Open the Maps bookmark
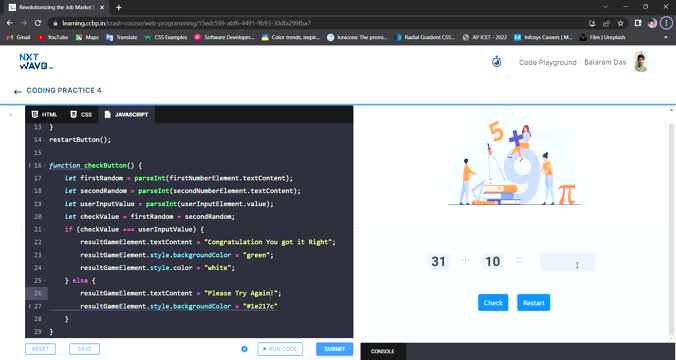This screenshot has width=676, height=360. tap(87, 38)
